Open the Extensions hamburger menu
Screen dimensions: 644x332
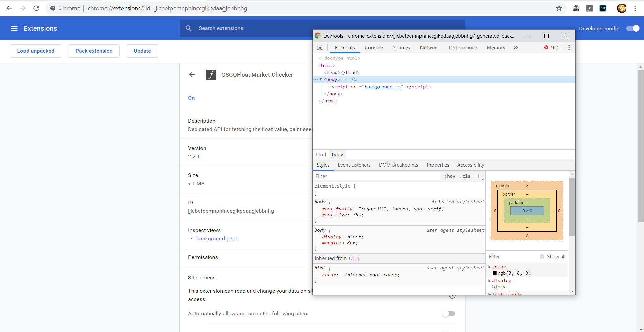coord(14,28)
